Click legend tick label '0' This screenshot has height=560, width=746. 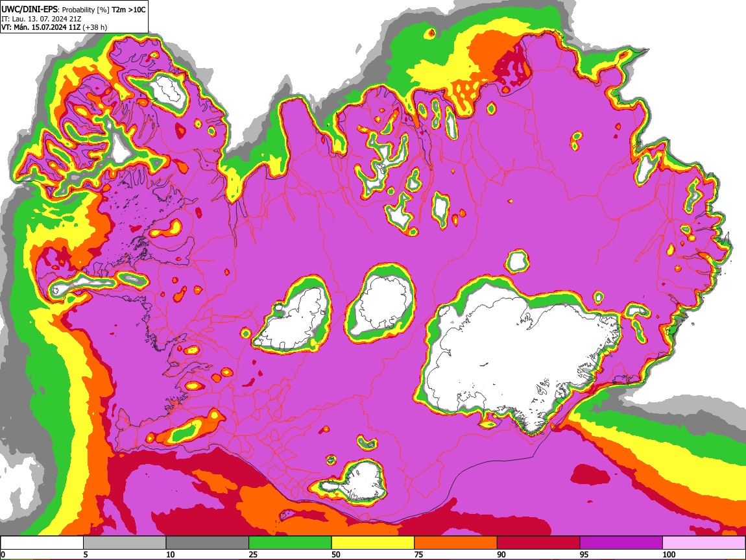pos(3,554)
